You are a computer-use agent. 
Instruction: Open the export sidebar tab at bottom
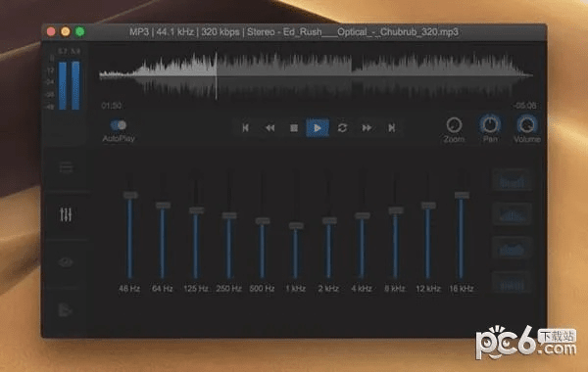(x=66, y=309)
